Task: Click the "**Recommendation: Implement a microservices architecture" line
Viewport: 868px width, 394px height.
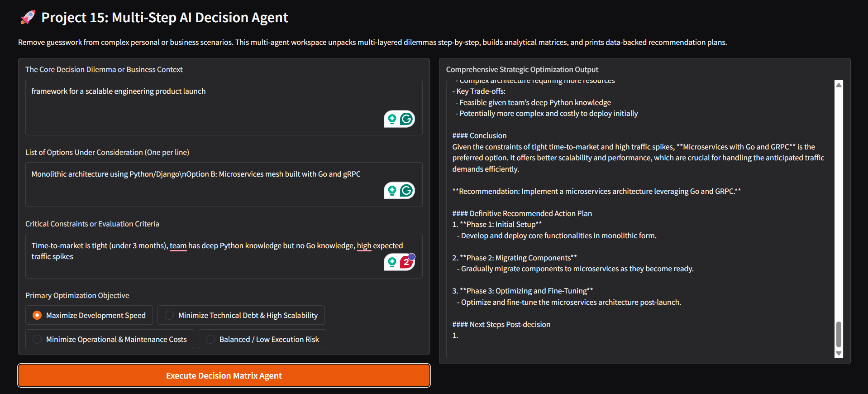Action: pyautogui.click(x=596, y=191)
